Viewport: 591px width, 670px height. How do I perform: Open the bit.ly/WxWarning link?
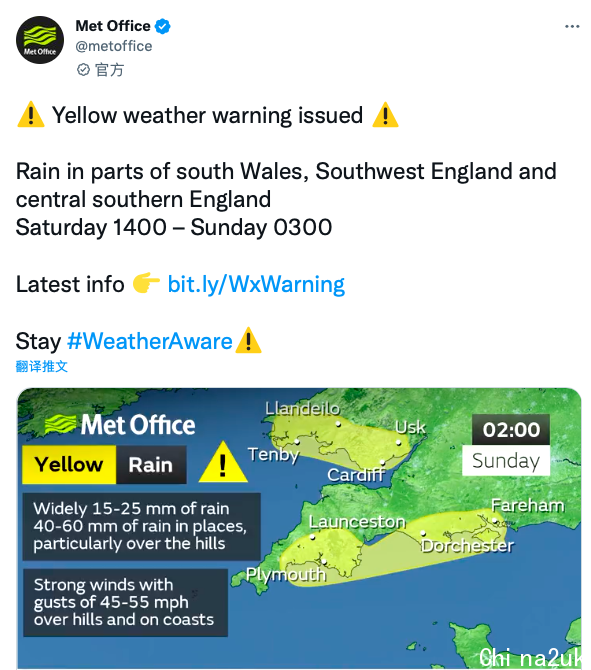[256, 285]
